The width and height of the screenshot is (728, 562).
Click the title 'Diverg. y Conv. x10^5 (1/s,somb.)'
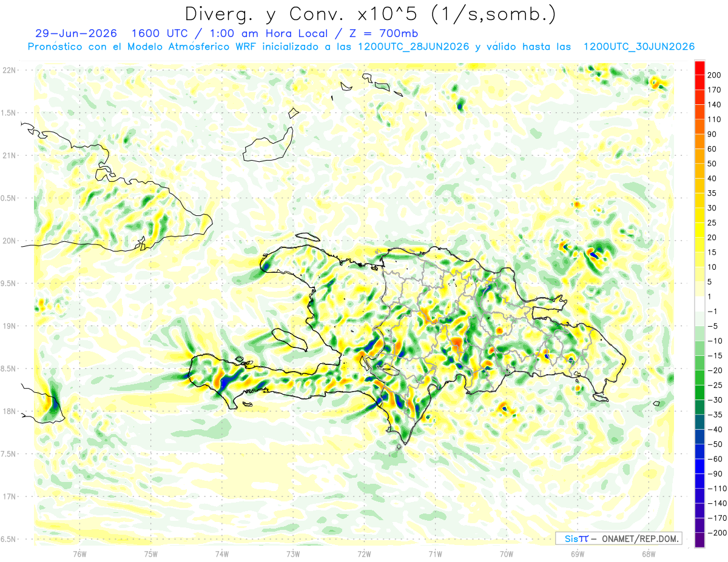tap(370, 14)
